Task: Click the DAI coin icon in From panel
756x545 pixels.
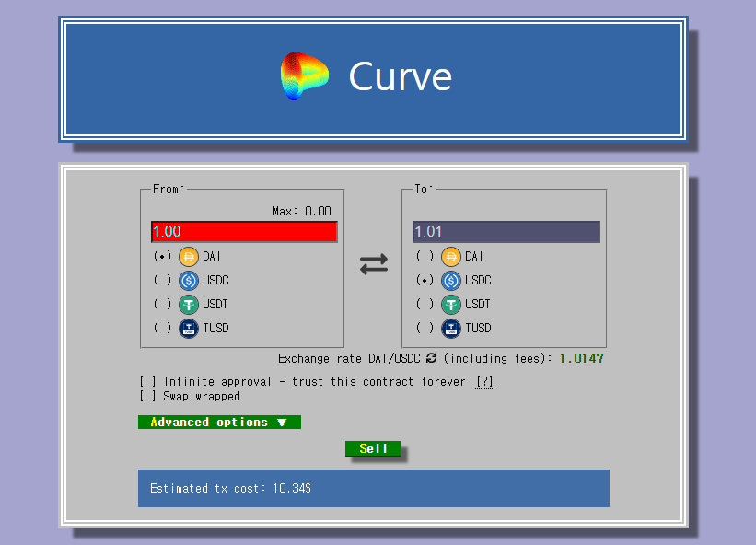Action: click(189, 256)
